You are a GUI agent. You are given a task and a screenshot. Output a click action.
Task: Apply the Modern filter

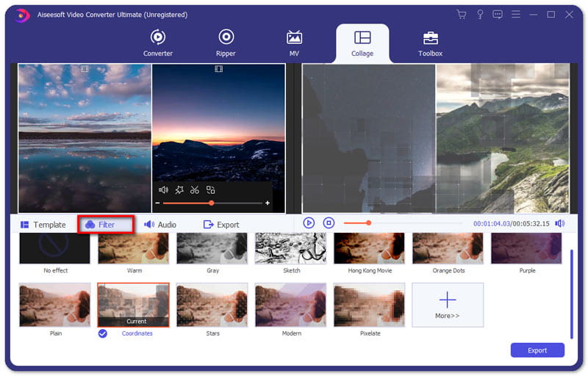(290, 305)
